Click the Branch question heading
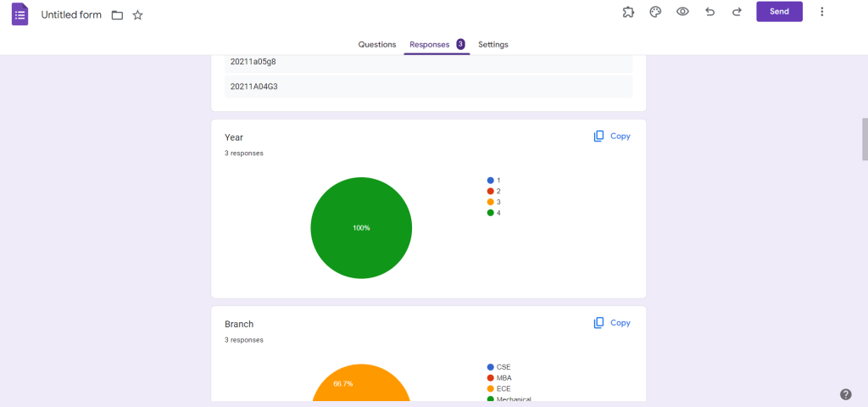Viewport: 868px width, 407px height. 239,324
